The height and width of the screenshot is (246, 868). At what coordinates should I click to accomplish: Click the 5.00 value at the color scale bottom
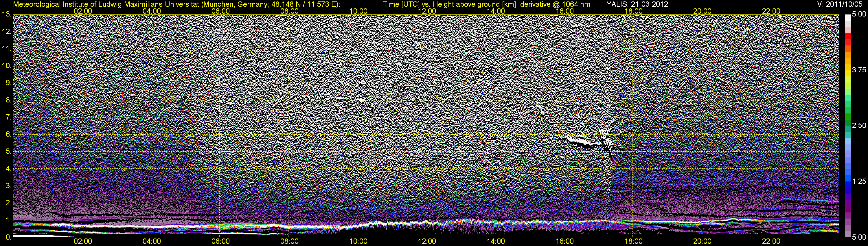859,238
